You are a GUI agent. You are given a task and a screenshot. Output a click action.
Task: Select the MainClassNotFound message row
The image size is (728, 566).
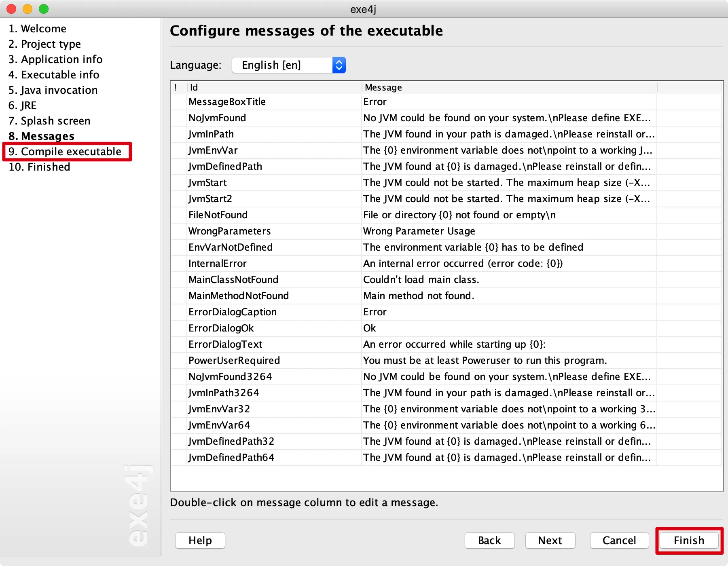(446, 280)
